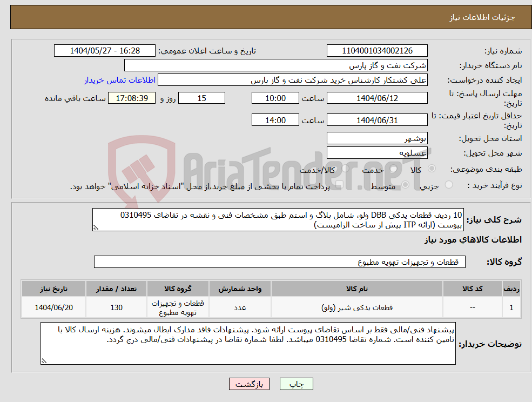
Task: Click the general need description textarea
Action: (278, 220)
